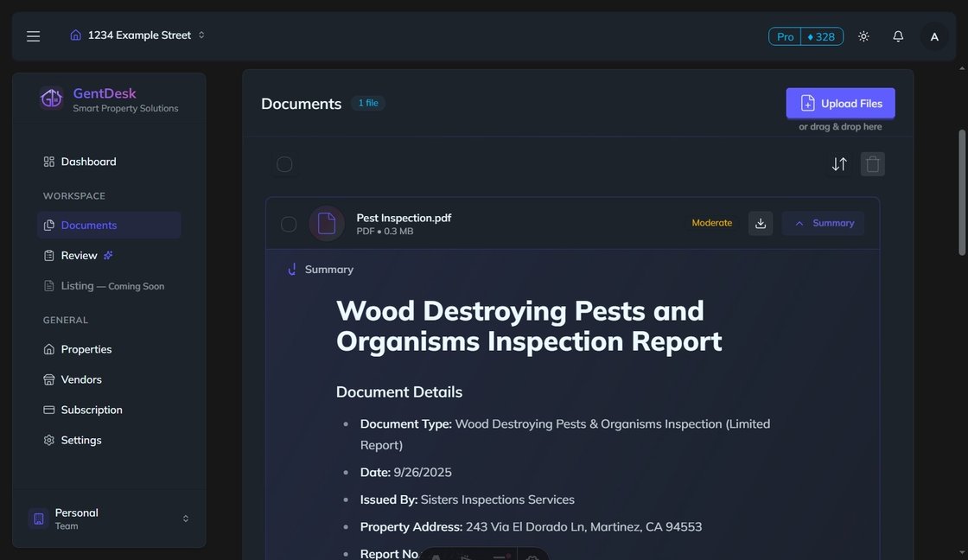Click the avatar labeled A in the top bar
This screenshot has height=560, width=968.
click(933, 35)
